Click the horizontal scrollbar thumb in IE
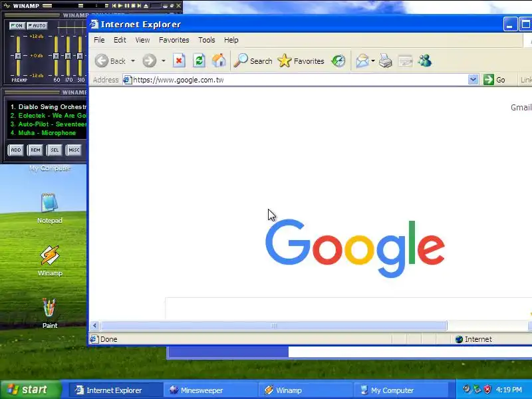The image size is (532, 399). coord(274,326)
